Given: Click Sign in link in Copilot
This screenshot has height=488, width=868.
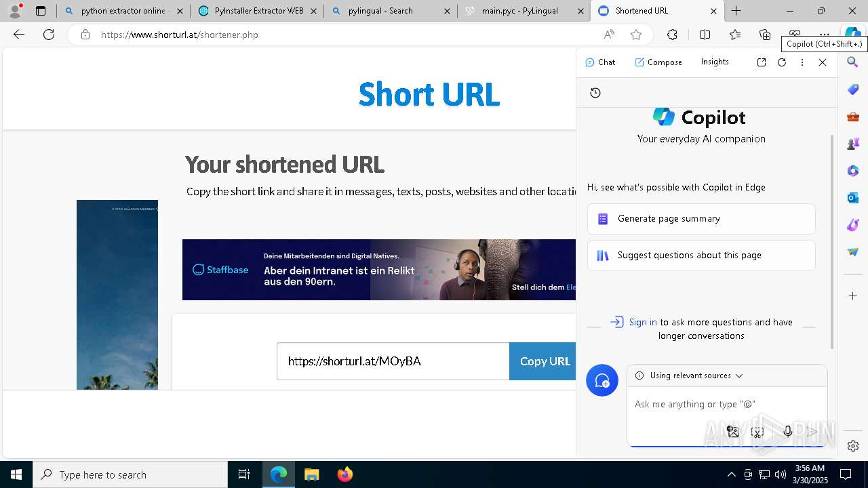Looking at the screenshot, I should pos(643,322).
